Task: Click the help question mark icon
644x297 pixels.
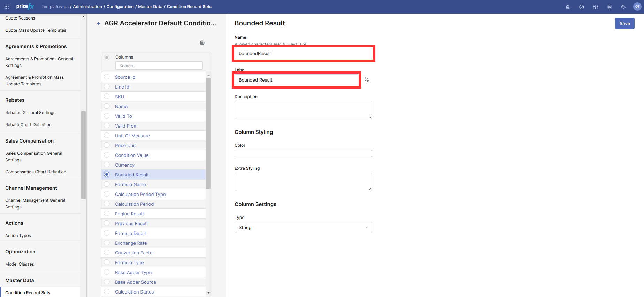Action: [x=581, y=7]
